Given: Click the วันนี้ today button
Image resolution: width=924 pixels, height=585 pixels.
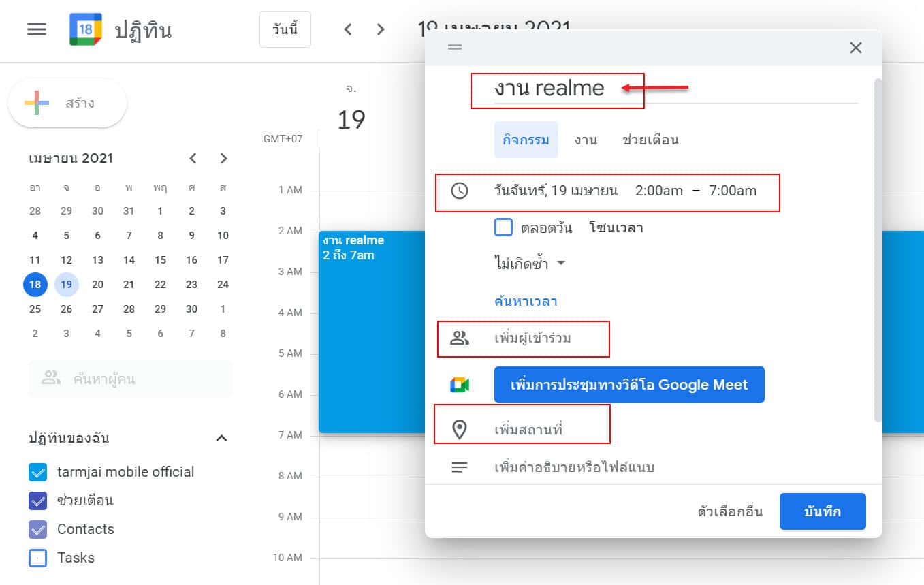Looking at the screenshot, I should [285, 29].
